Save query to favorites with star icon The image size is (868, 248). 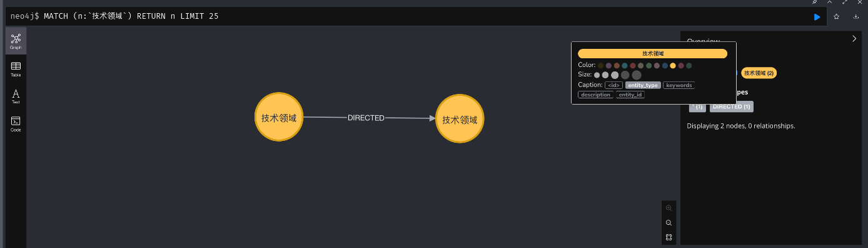(836, 17)
